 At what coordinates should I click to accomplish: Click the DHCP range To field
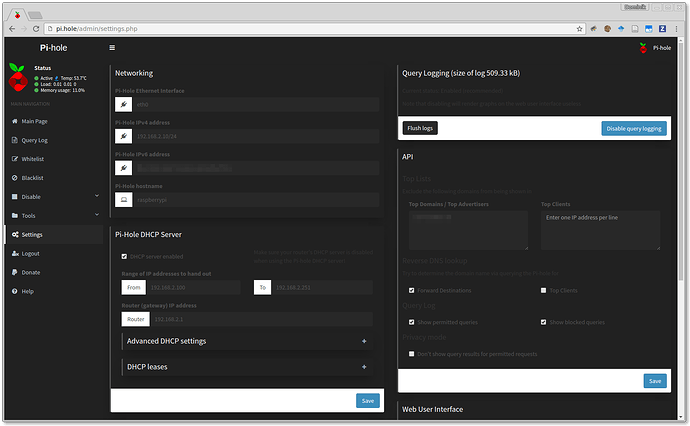pos(322,287)
